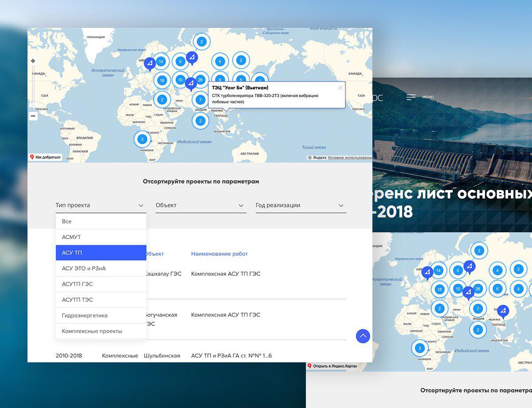532x408 pixels.
Task: Click blue pin beside cluster 26, front map
Action: click(x=191, y=84)
